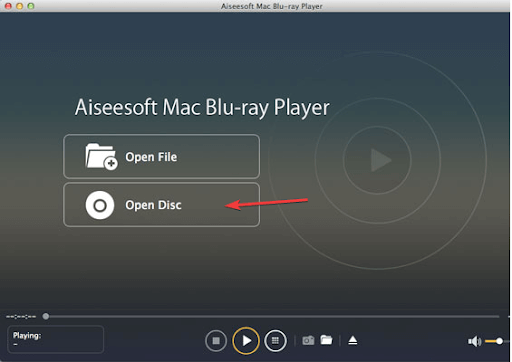Image resolution: width=512 pixels, height=362 pixels.
Task: Close the window with red button
Action: [x=8, y=6]
